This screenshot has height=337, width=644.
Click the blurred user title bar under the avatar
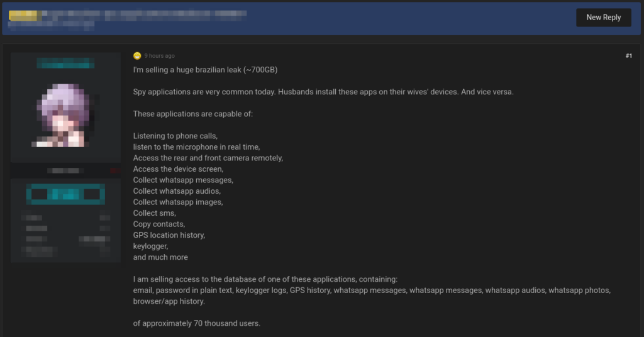pos(65,170)
